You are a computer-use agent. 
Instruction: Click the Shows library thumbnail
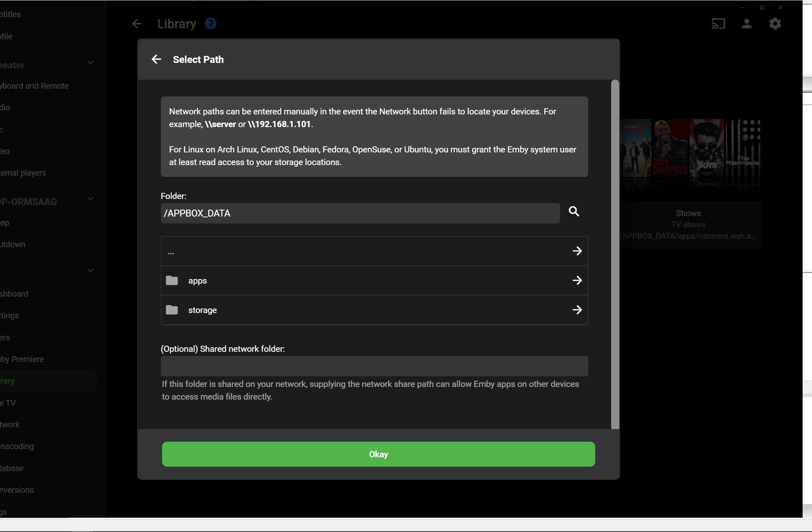tap(690, 159)
